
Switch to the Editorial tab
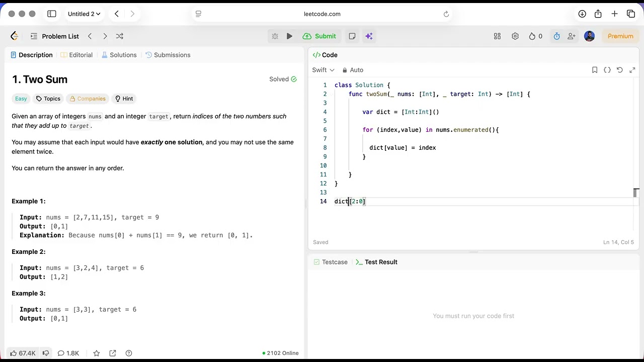click(76, 55)
